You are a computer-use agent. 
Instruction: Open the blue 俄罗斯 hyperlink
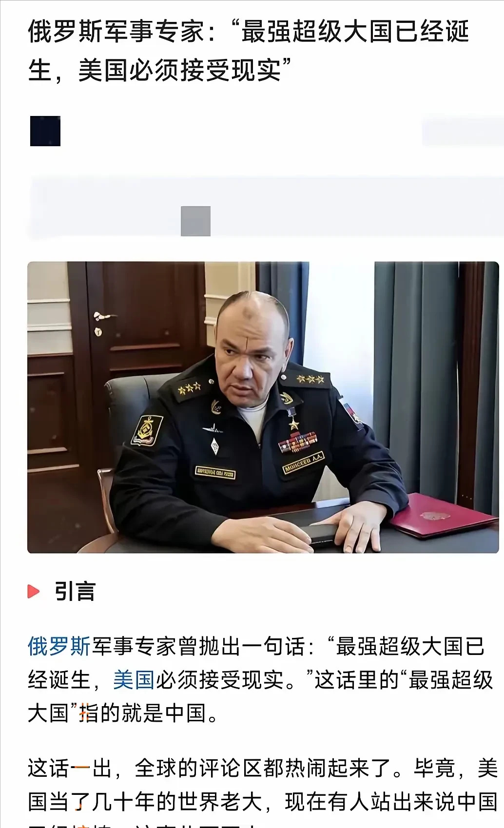pos(59,647)
